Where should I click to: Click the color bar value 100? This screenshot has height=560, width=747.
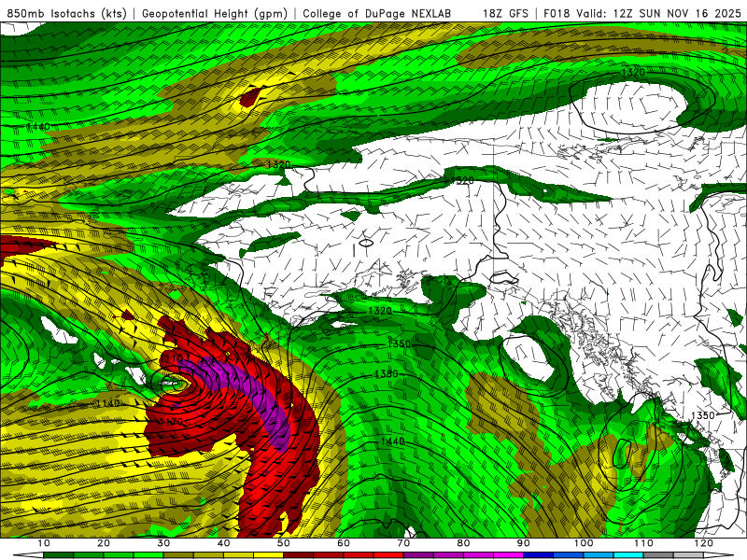click(584, 543)
